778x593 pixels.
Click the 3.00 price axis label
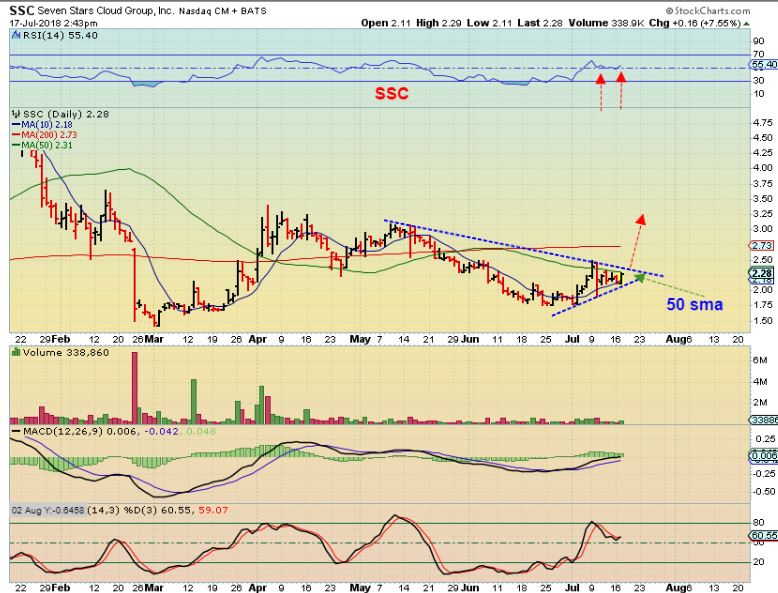coord(763,229)
